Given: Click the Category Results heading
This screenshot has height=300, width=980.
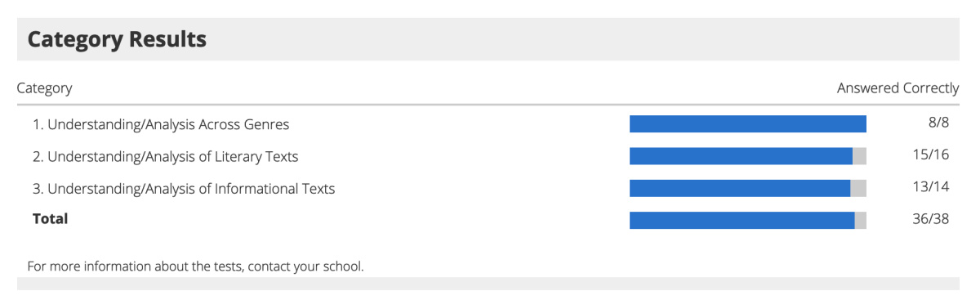Looking at the screenshot, I should coord(117,39).
